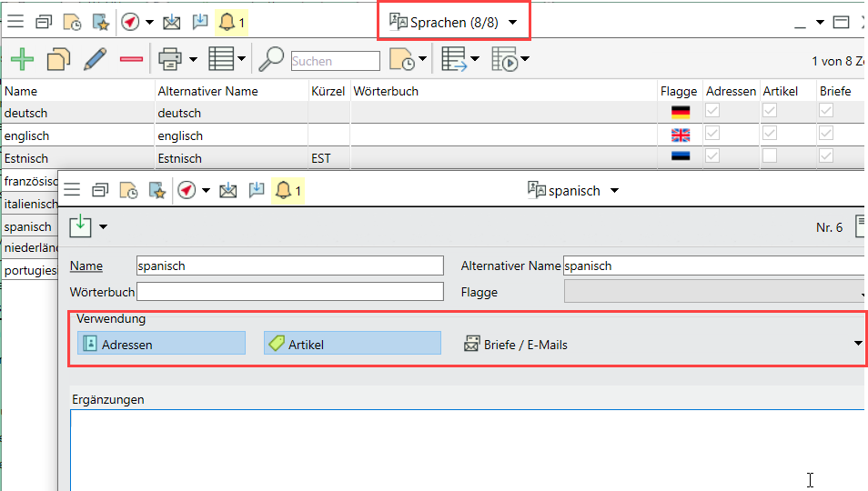The width and height of the screenshot is (868, 491).
Task: Click the magnifying glass search icon
Action: click(x=271, y=60)
